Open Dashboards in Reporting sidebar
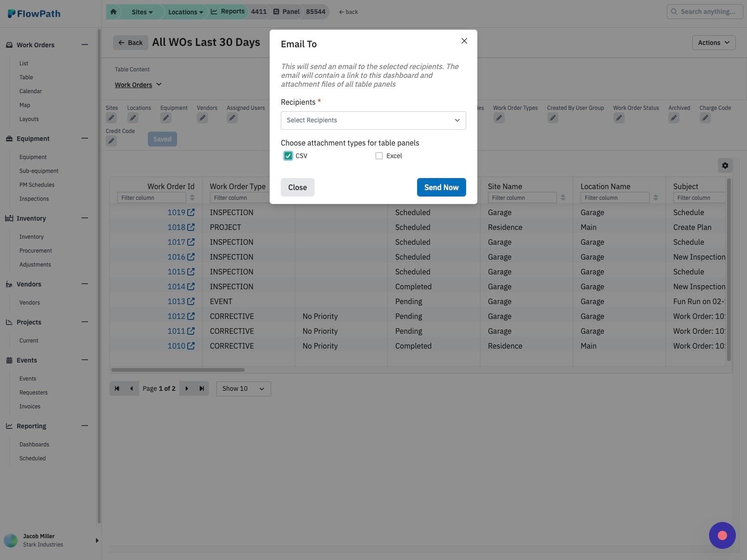Screen dimensions: 747x560 [34, 445]
